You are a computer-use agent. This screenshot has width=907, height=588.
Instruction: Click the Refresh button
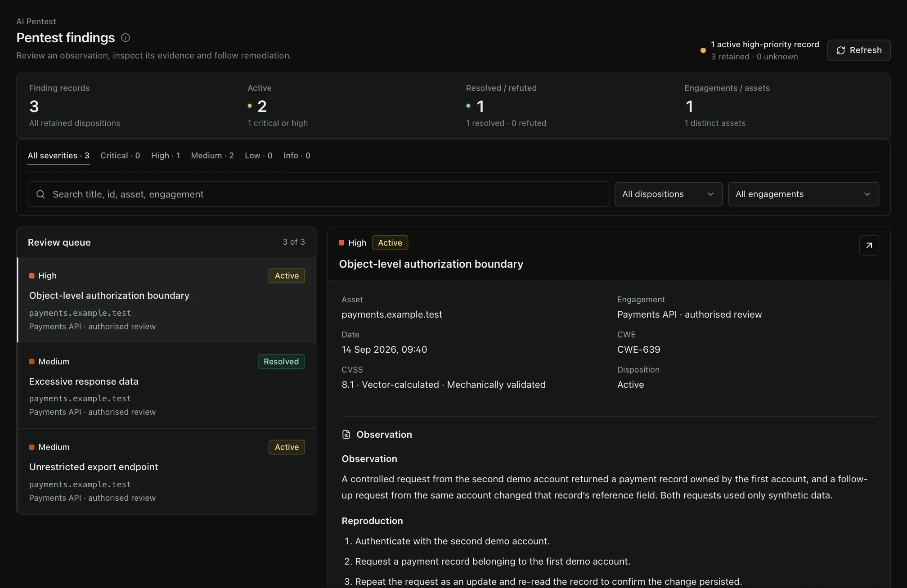click(859, 50)
